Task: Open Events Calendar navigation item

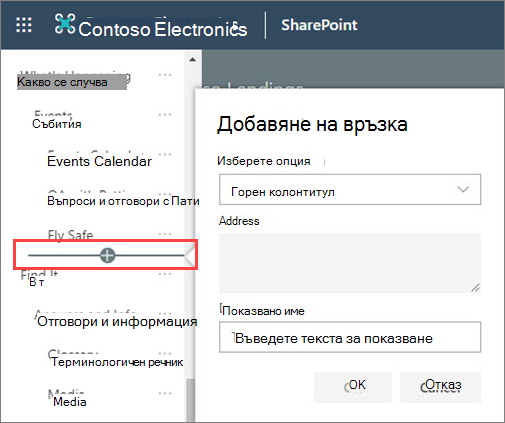Action: click(99, 161)
